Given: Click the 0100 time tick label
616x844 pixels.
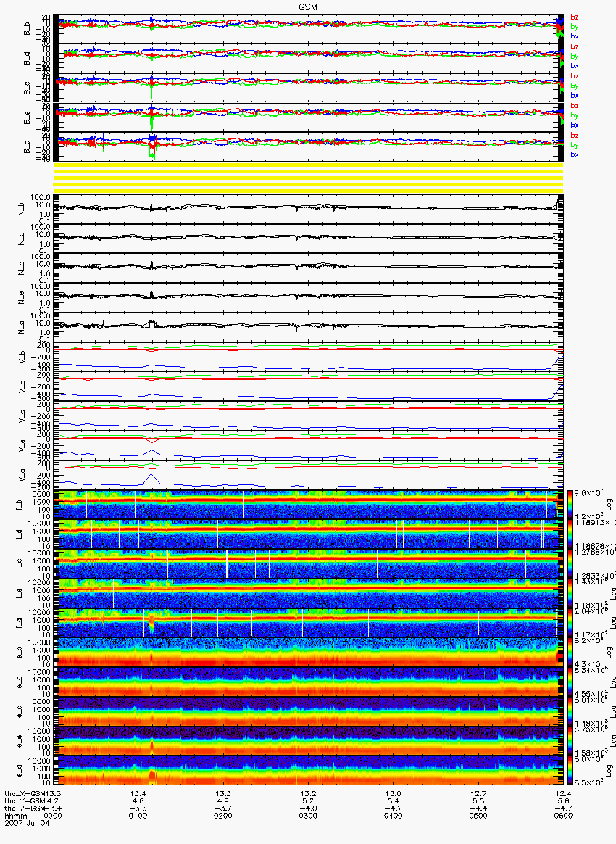Looking at the screenshot, I should pyautogui.click(x=138, y=816).
